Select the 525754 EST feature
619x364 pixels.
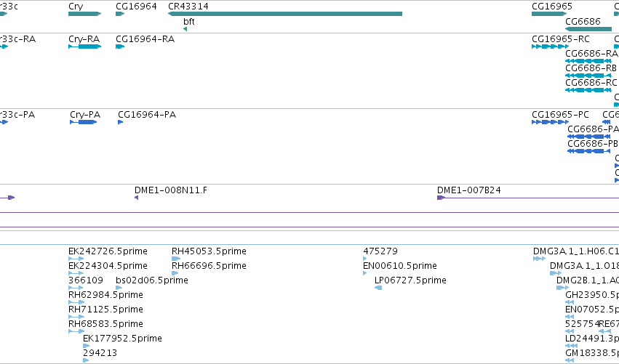coord(570,331)
